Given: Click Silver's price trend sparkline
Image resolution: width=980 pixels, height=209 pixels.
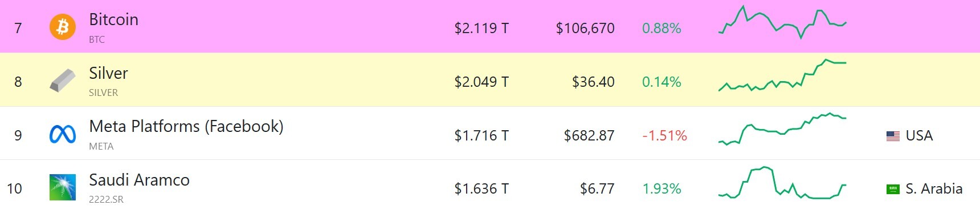Looking at the screenshot, I should tap(782, 75).
